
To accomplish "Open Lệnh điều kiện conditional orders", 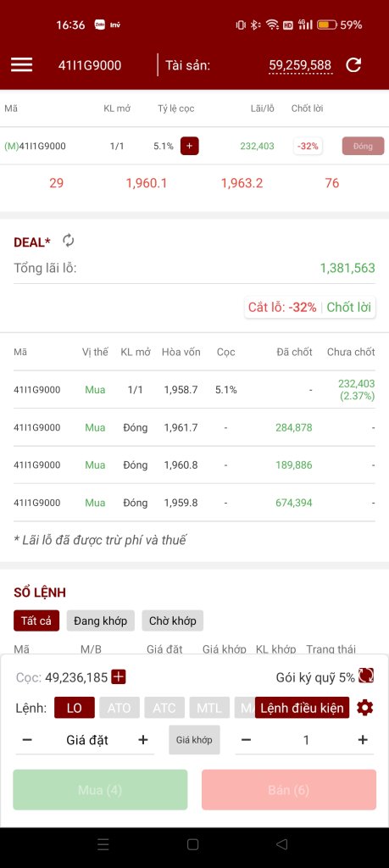I will click(302, 708).
